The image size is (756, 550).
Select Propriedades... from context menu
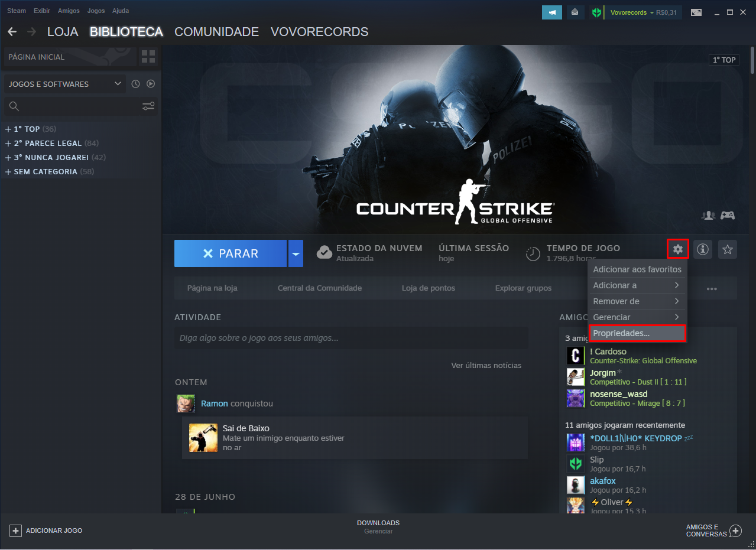[637, 333]
